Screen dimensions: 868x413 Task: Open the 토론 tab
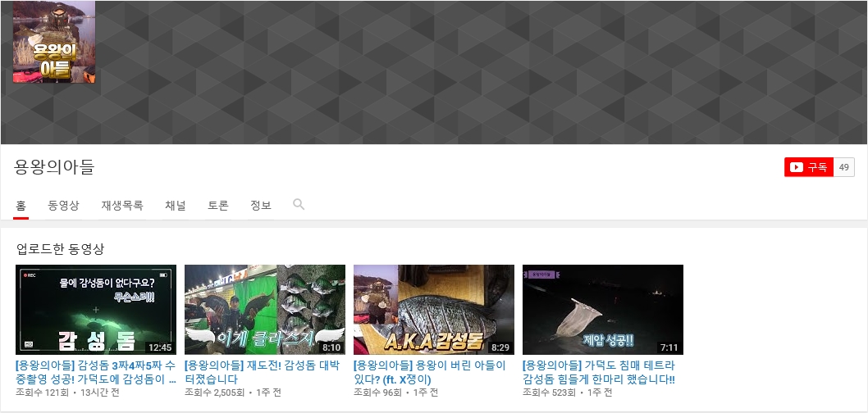pyautogui.click(x=218, y=205)
